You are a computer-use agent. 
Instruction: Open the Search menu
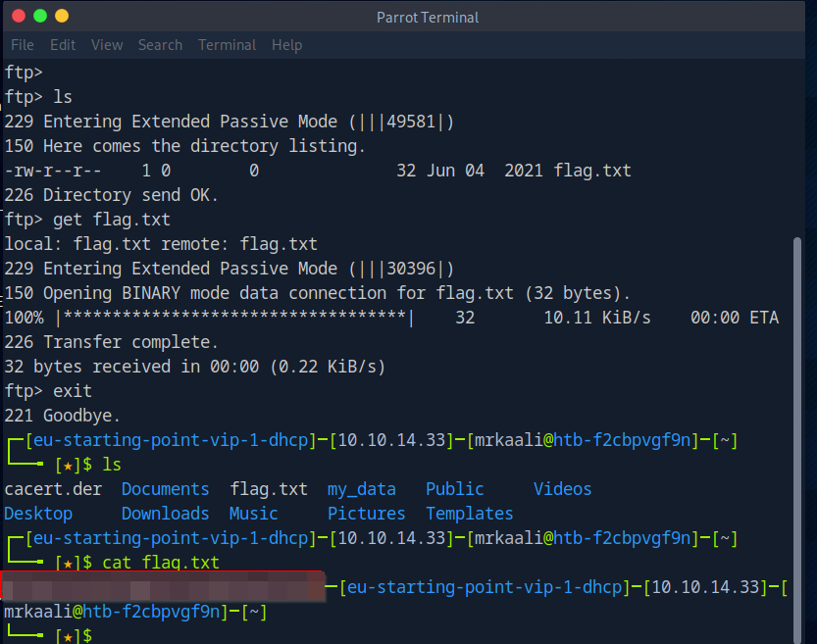point(160,45)
